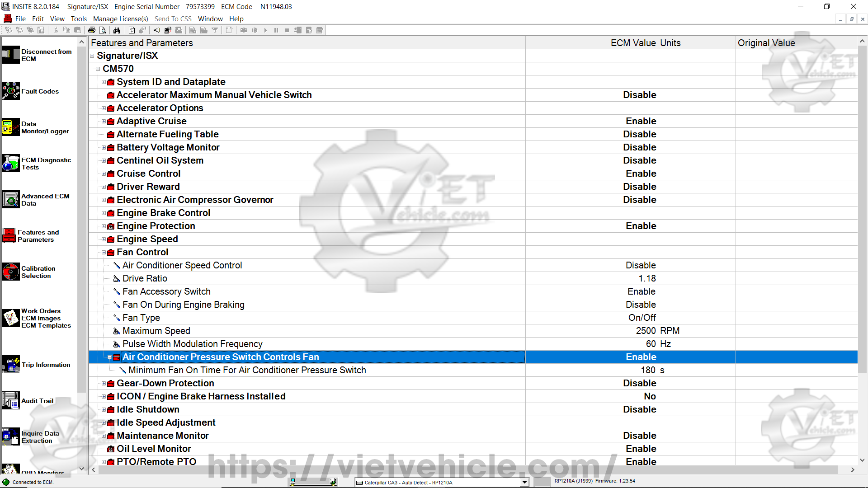Open the Window menu
Image resolution: width=868 pixels, height=488 pixels.
(x=210, y=19)
